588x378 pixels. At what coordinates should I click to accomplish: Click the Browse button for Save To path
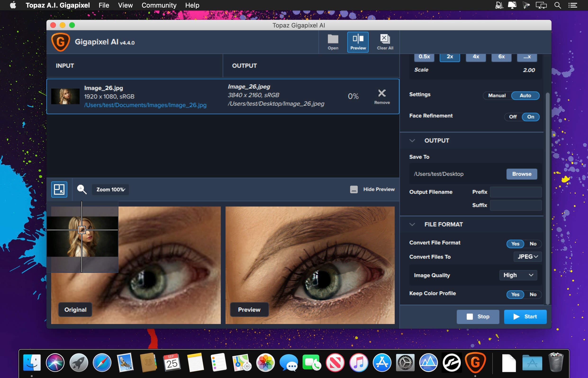click(522, 174)
